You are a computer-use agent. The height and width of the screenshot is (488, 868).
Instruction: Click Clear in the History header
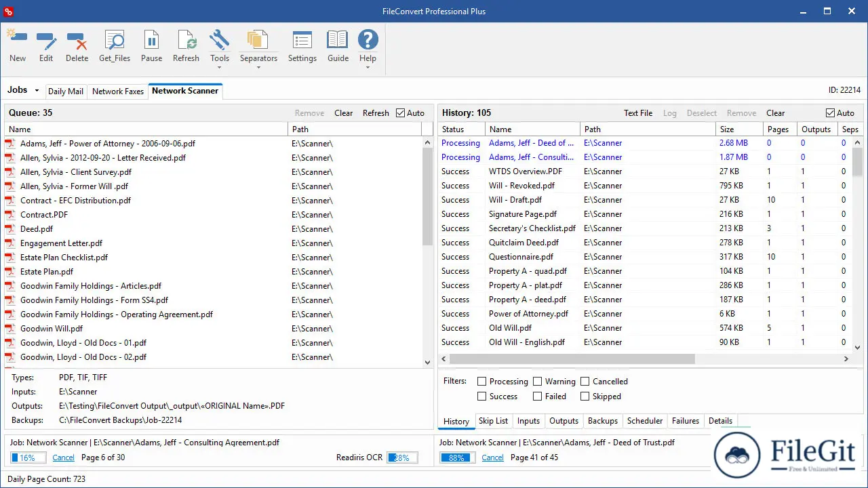point(776,113)
